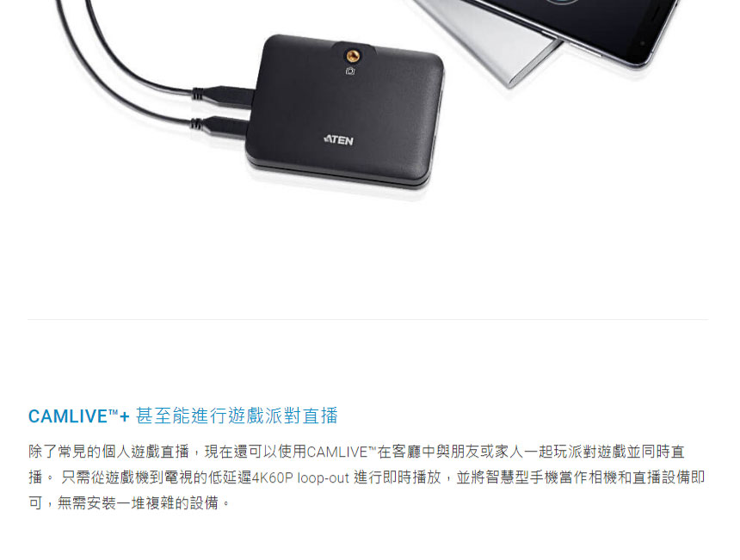Click the brass tripod screw mount
This screenshot has width=740, height=560.
(353, 57)
